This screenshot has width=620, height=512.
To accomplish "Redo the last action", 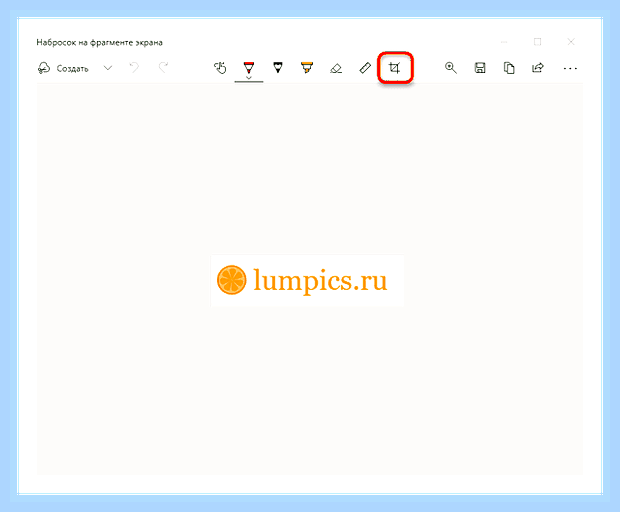I will tap(163, 68).
